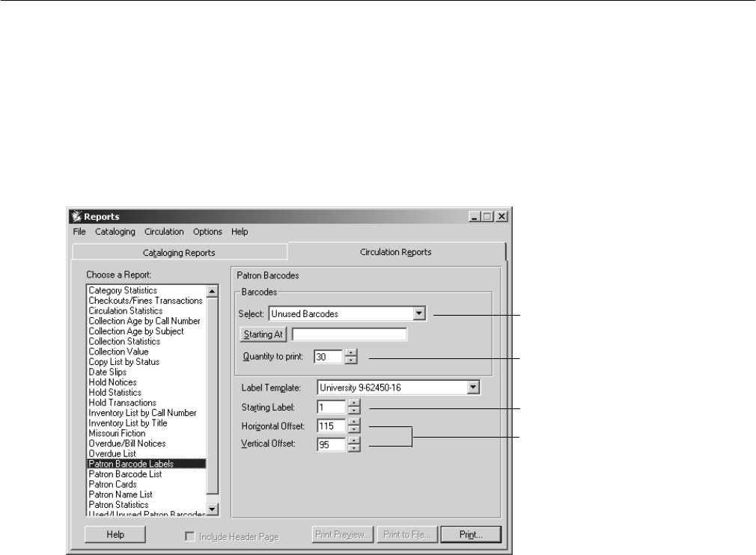Click the Starting Label value field

point(332,407)
